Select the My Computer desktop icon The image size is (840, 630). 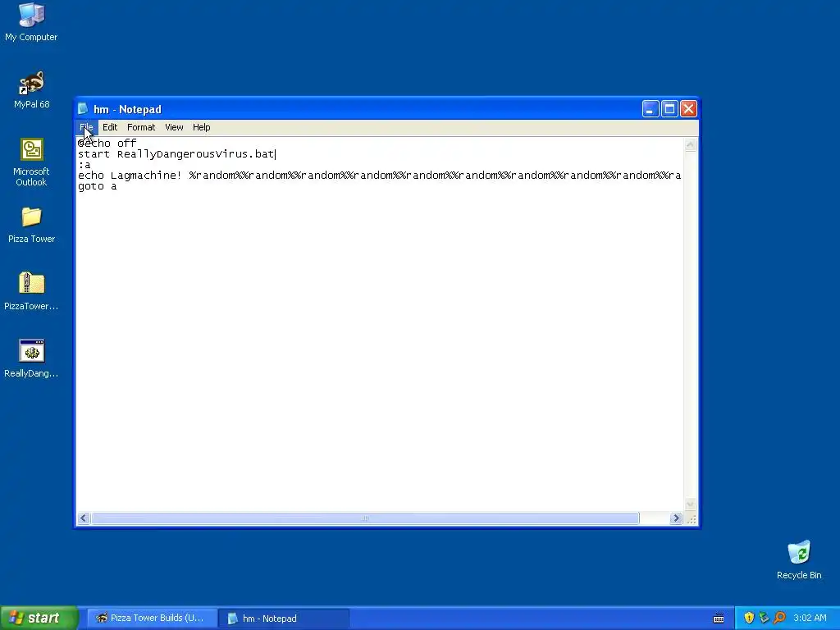click(31, 22)
